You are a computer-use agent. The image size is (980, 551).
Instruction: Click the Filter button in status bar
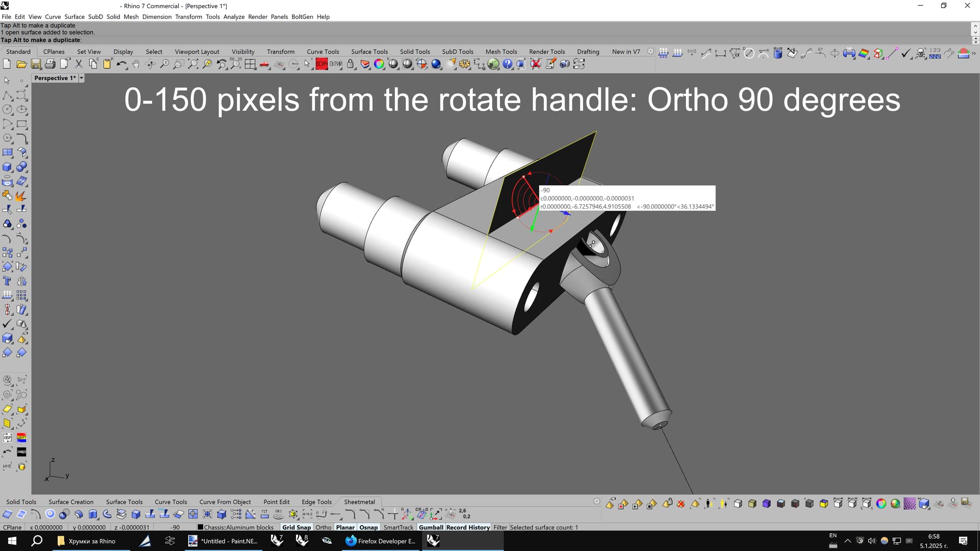pyautogui.click(x=500, y=527)
